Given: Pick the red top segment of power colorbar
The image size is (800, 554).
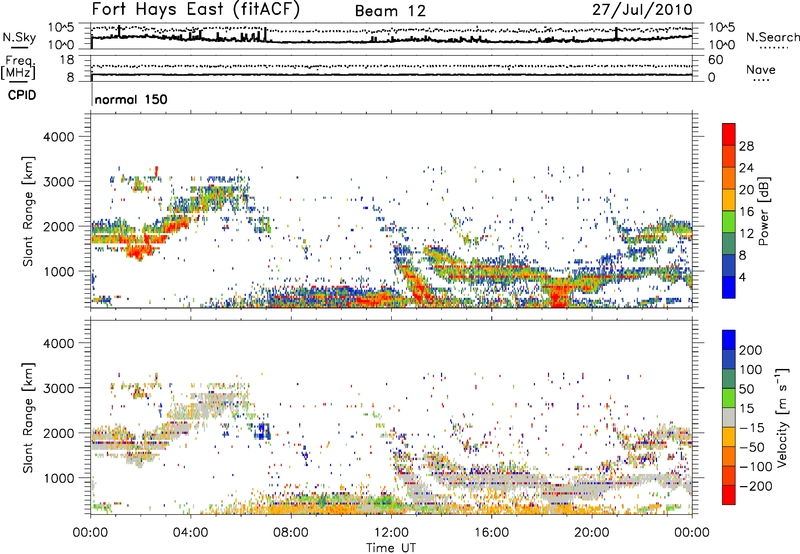Looking at the screenshot, I should (729, 135).
